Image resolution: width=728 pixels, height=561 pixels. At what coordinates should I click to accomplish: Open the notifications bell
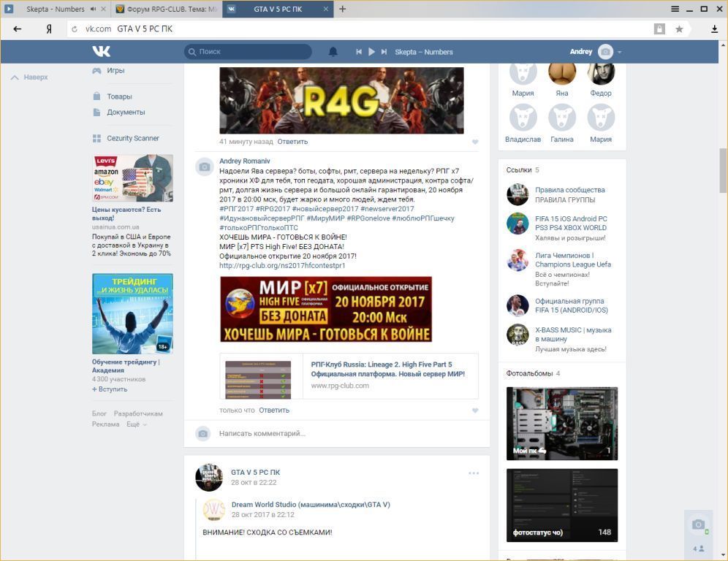coord(333,52)
